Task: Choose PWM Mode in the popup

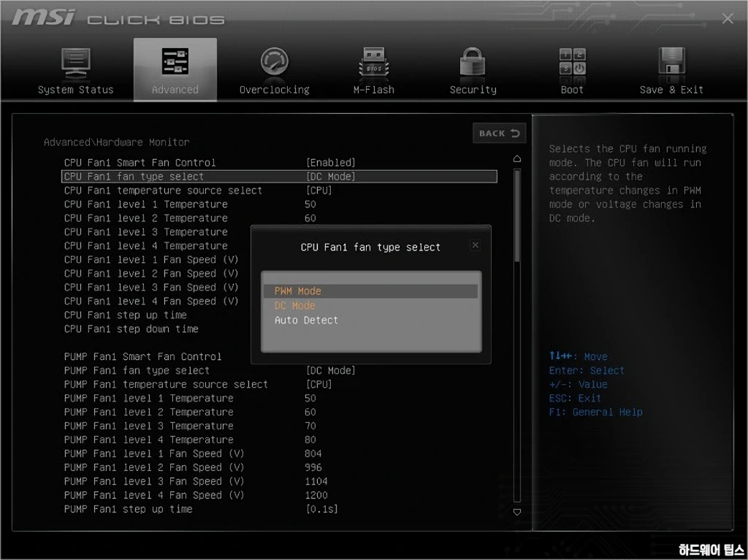Action: point(370,291)
